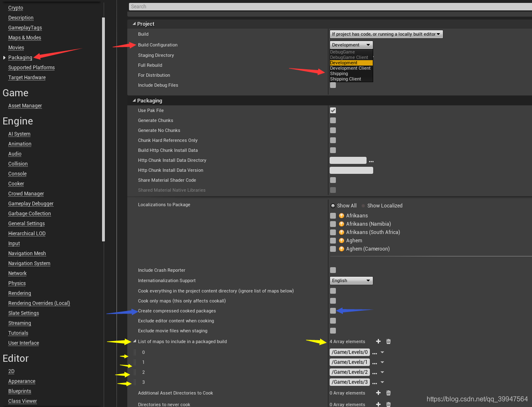532x407 pixels.
Task: Check Share Material Shader Code
Action: tap(333, 180)
